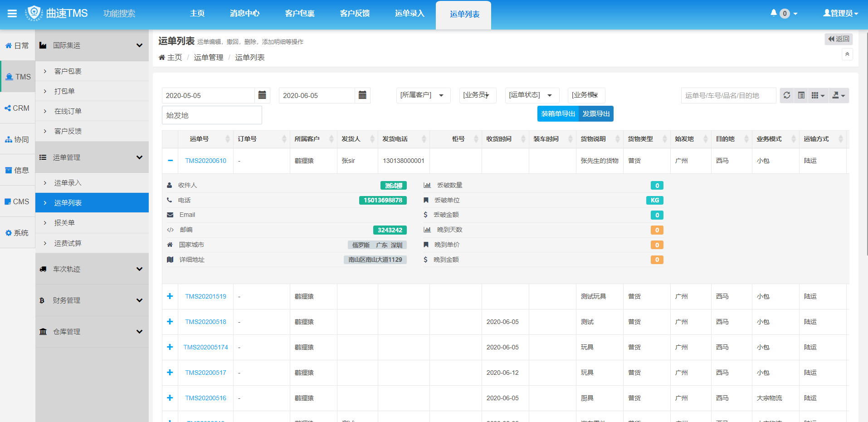Screen dimensions: 868x422
Task: Open 运单录入 sidebar item
Action: click(92, 183)
